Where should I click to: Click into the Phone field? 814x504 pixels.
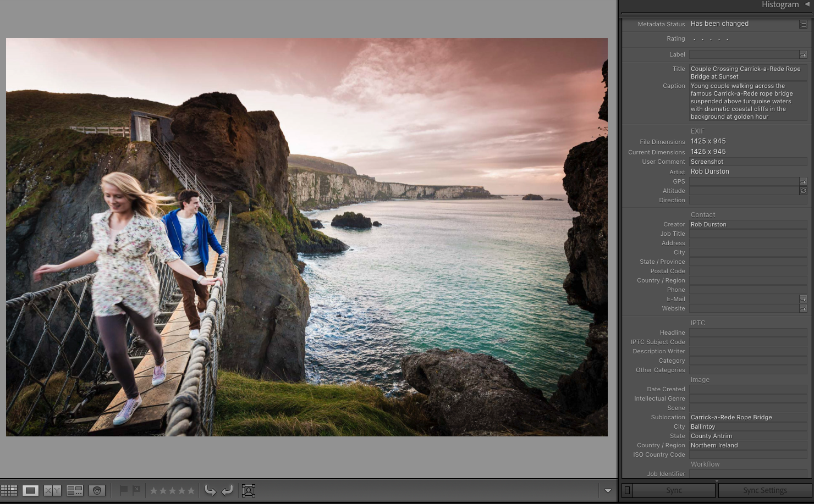pos(748,290)
